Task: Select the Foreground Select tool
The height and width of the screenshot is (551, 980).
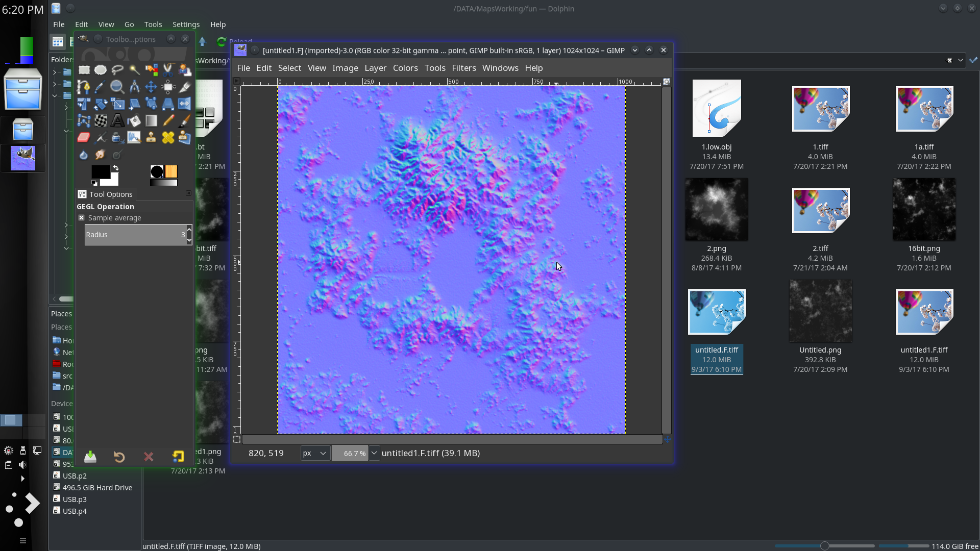Action: coord(185,70)
